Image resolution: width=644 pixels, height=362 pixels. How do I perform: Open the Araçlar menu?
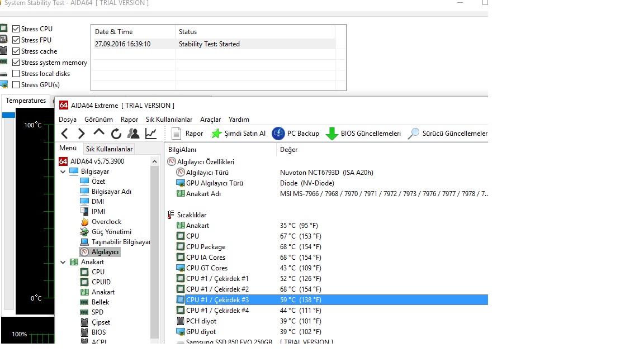point(210,120)
